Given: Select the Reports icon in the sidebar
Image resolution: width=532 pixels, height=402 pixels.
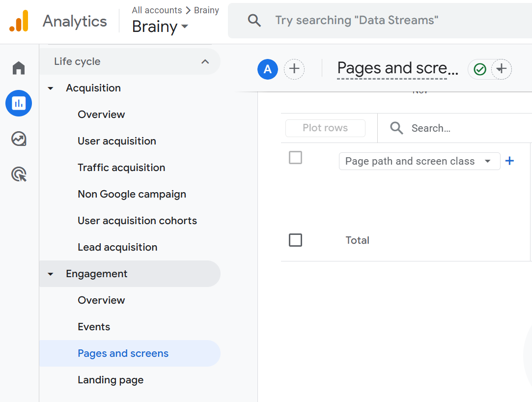Looking at the screenshot, I should tap(18, 103).
